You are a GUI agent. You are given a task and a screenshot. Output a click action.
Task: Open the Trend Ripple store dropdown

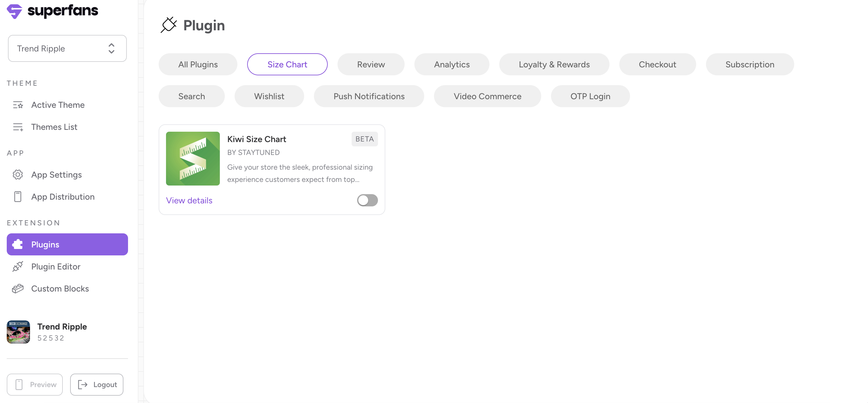67,48
